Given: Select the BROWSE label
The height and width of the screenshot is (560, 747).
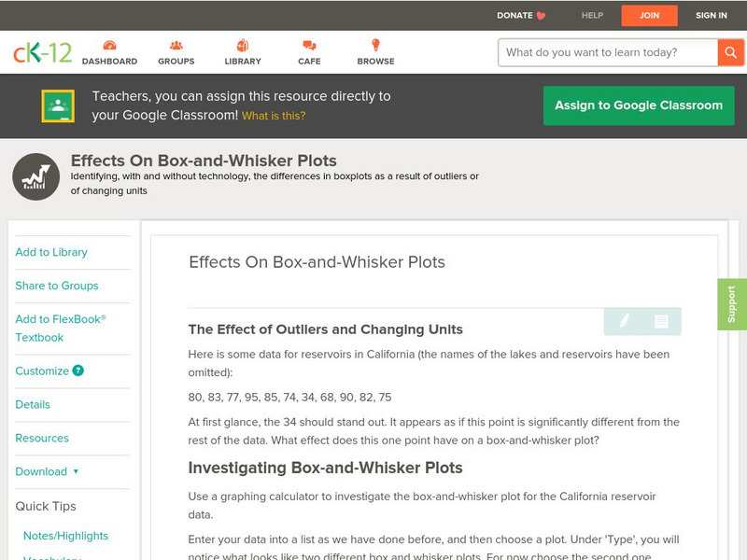Looking at the screenshot, I should point(376,61).
